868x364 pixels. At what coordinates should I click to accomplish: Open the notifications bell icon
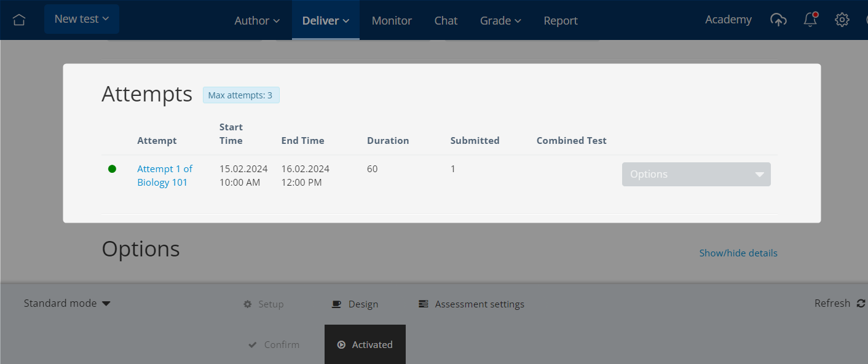point(810,20)
